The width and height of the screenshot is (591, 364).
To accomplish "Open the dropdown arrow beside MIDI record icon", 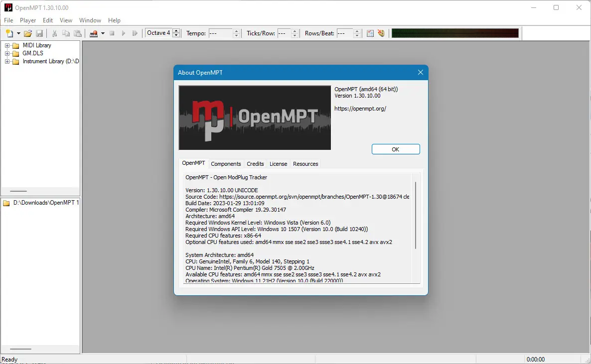I will pyautogui.click(x=103, y=33).
